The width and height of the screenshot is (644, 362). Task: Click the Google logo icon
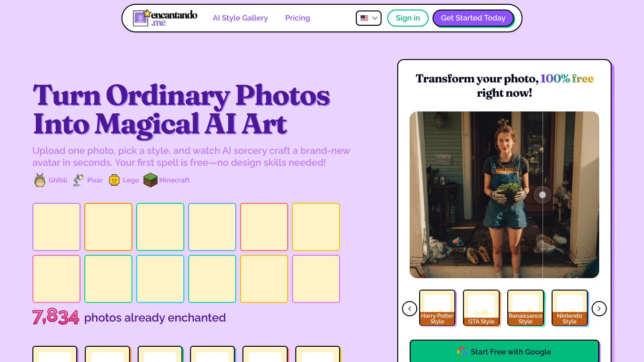[462, 352]
